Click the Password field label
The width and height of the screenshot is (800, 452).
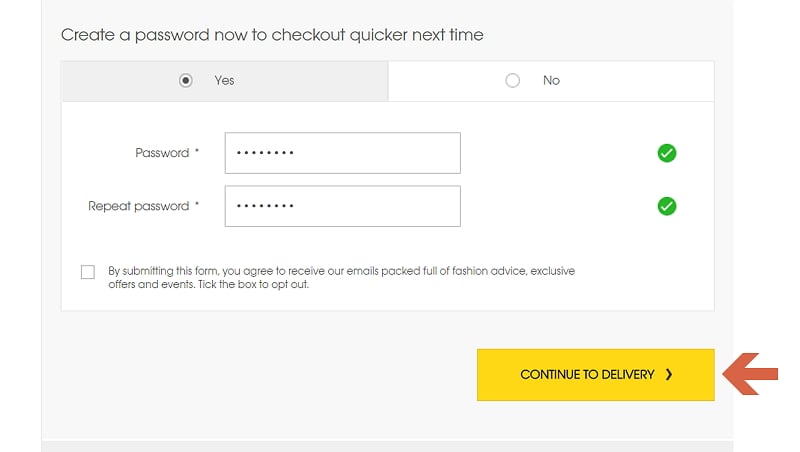[162, 153]
